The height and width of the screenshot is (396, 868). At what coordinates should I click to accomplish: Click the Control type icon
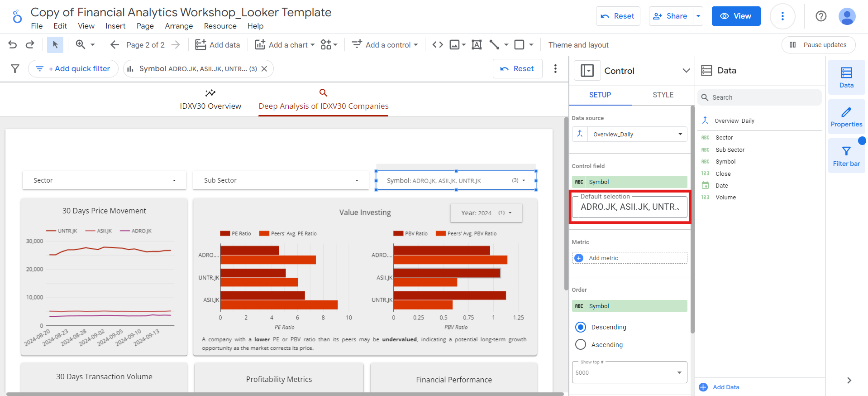(587, 71)
